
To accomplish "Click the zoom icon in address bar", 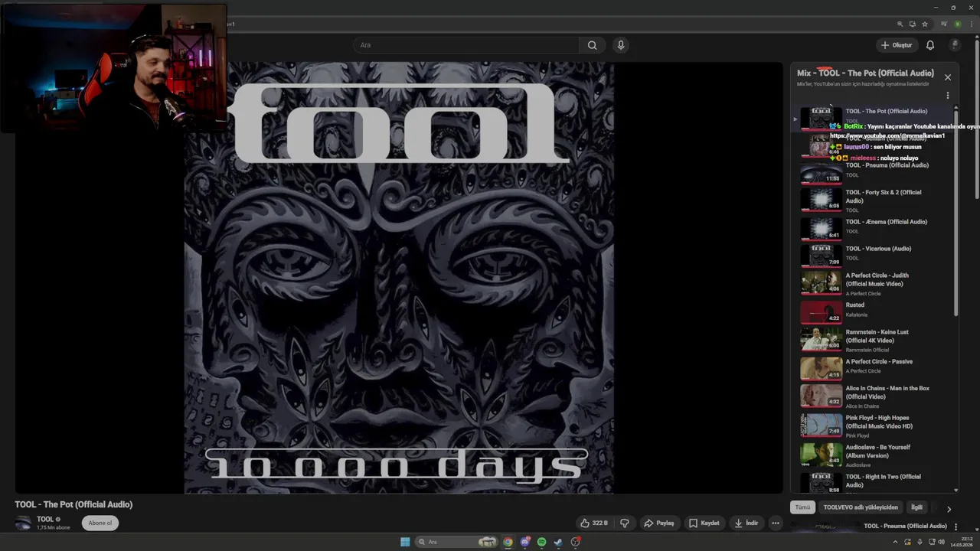I will [900, 24].
